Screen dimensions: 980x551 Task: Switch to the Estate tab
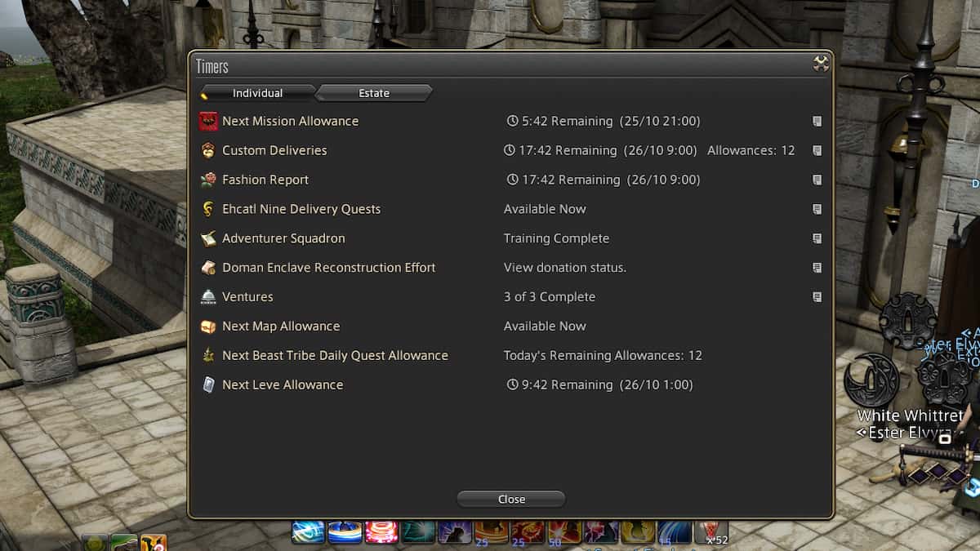tap(373, 92)
